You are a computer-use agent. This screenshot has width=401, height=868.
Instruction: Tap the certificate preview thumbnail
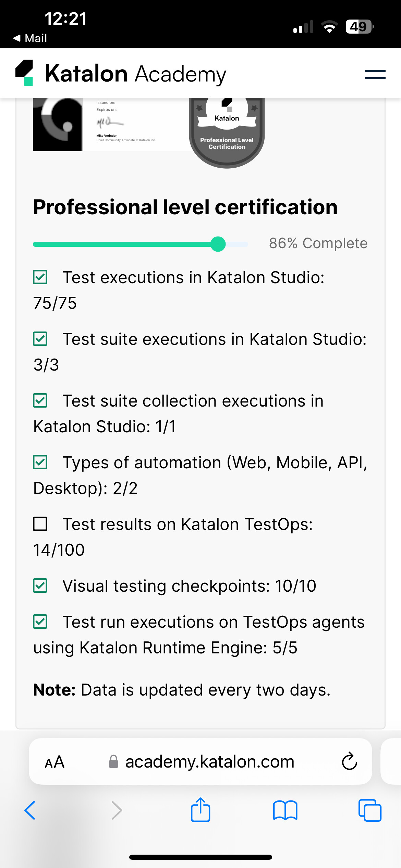pos(103,124)
